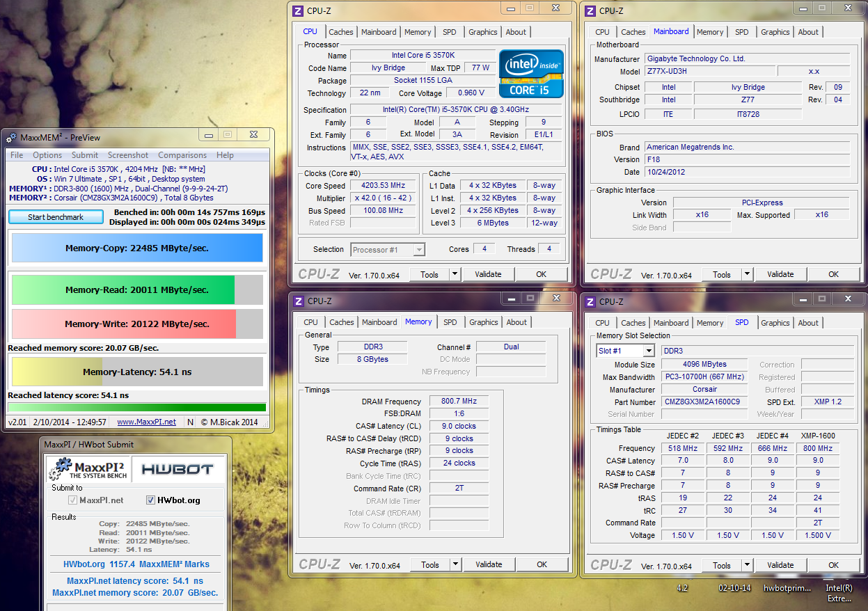
Task: Click the Memory-Write result bar
Action: pyautogui.click(x=137, y=324)
